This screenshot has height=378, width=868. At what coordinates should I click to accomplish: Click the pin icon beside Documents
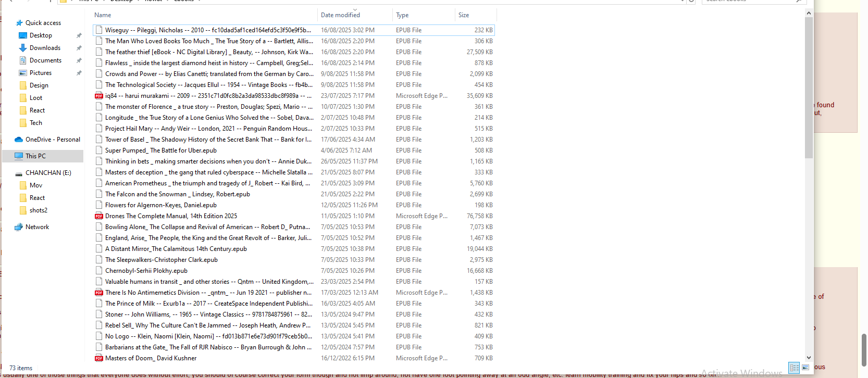coord(79,60)
